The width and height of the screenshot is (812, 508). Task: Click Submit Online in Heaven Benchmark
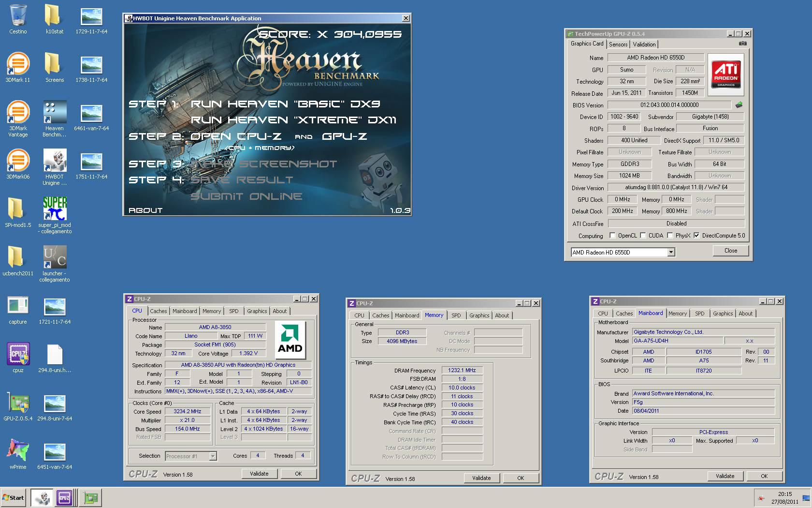point(246,196)
